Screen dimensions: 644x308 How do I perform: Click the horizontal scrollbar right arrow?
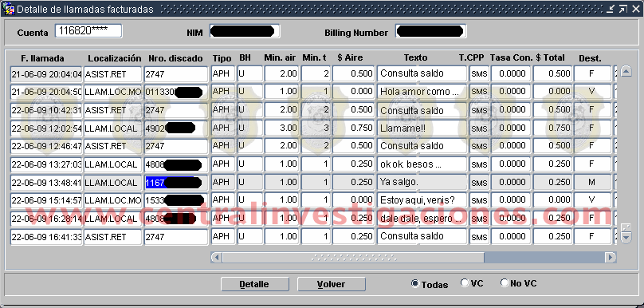(611, 258)
